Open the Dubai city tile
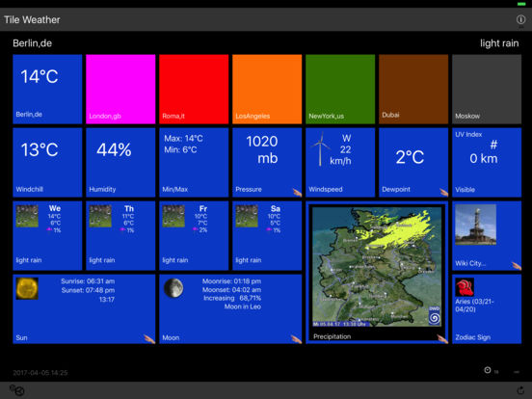Screen dimensions: 532x399 point(413,89)
